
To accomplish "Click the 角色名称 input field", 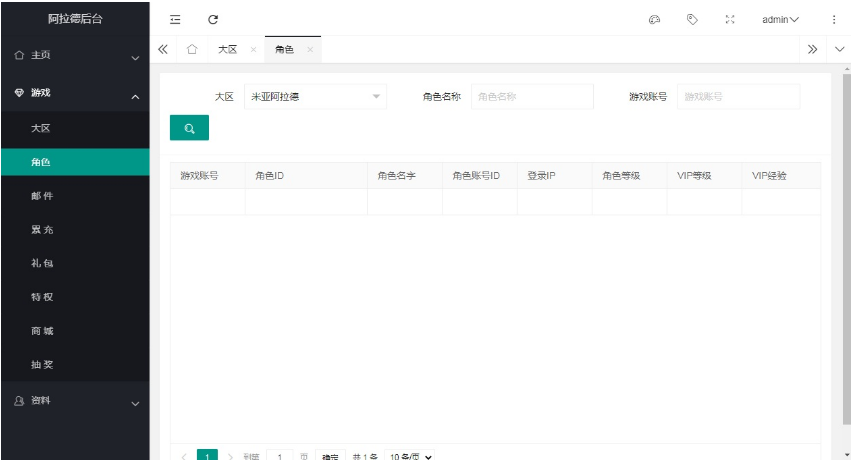I will 532,97.
